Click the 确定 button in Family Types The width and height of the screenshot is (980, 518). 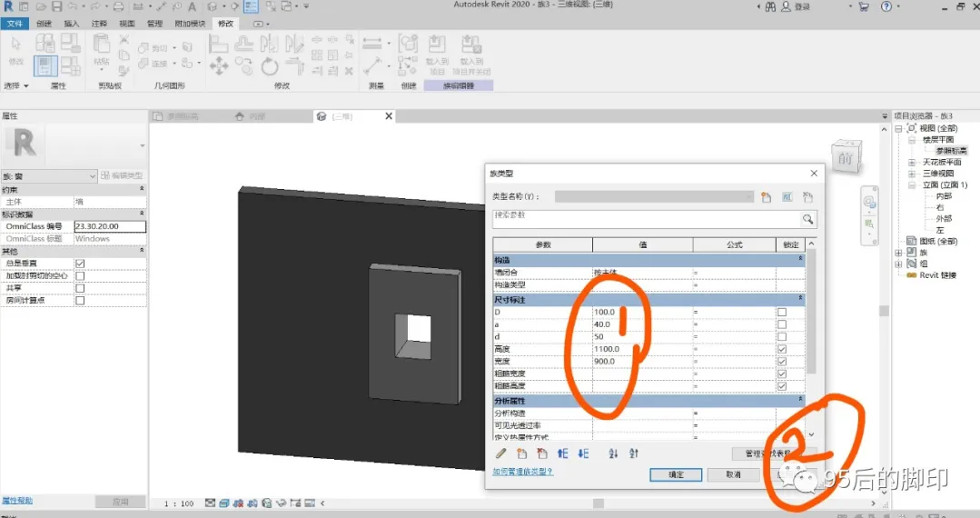(x=676, y=474)
